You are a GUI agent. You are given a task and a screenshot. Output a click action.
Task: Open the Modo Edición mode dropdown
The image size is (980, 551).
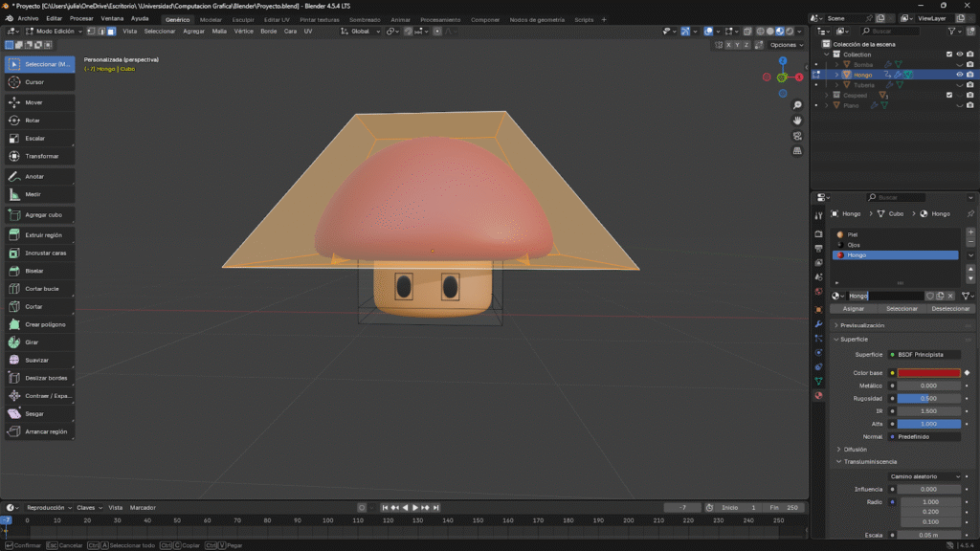pos(56,32)
